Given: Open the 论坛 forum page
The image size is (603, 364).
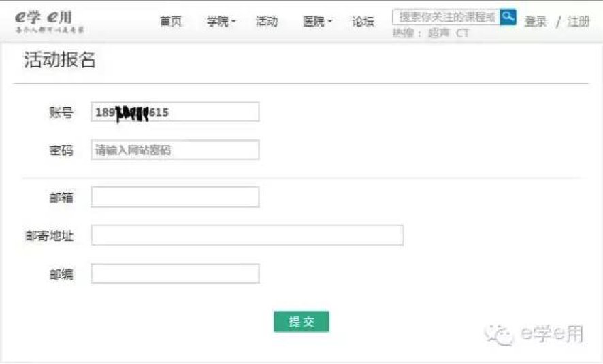Looking at the screenshot, I should pyautogui.click(x=363, y=21).
